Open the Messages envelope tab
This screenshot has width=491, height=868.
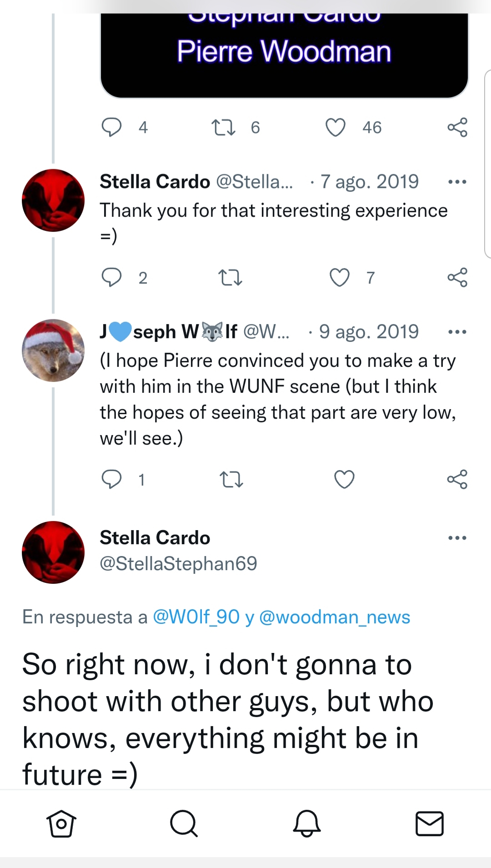coord(430,823)
